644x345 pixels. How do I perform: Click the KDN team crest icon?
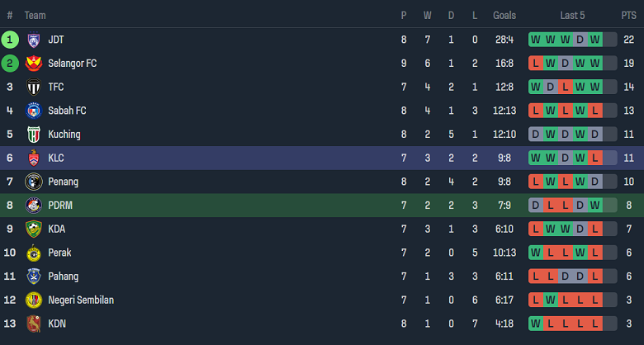tap(34, 324)
